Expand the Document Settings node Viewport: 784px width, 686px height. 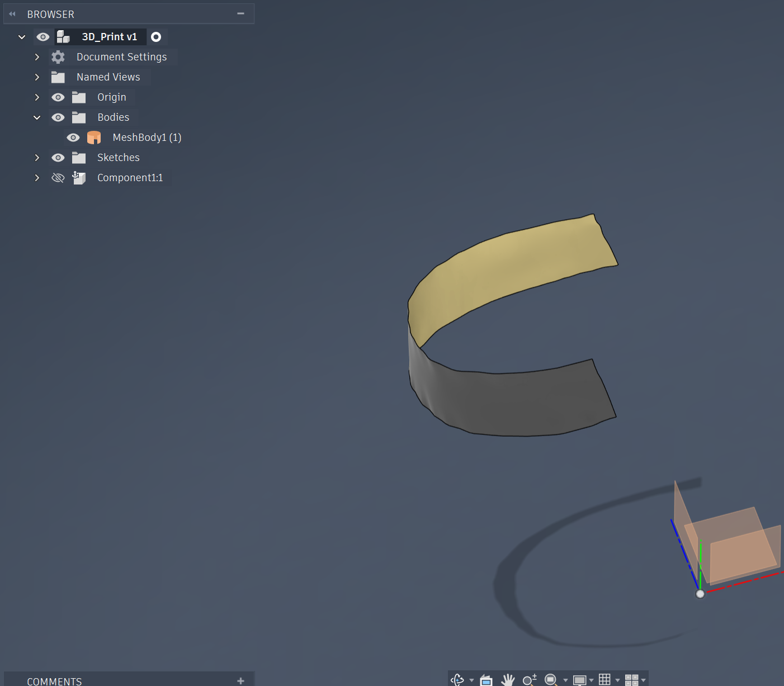click(x=37, y=57)
